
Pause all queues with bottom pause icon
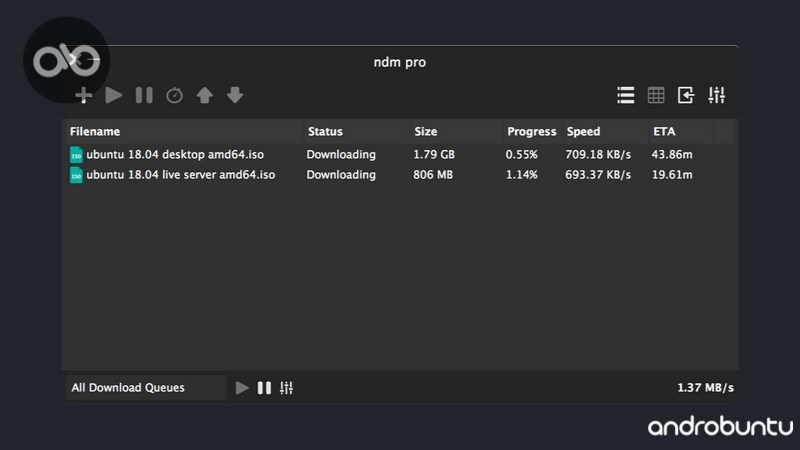click(x=264, y=388)
